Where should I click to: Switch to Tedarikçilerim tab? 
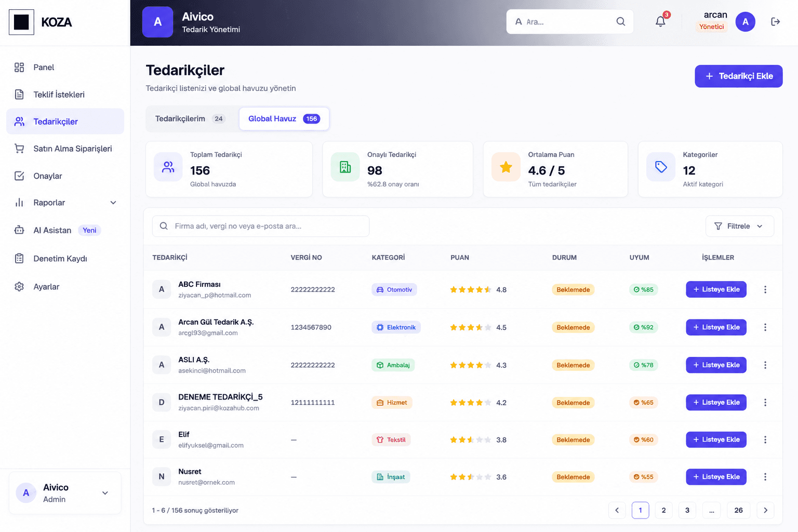click(x=190, y=119)
